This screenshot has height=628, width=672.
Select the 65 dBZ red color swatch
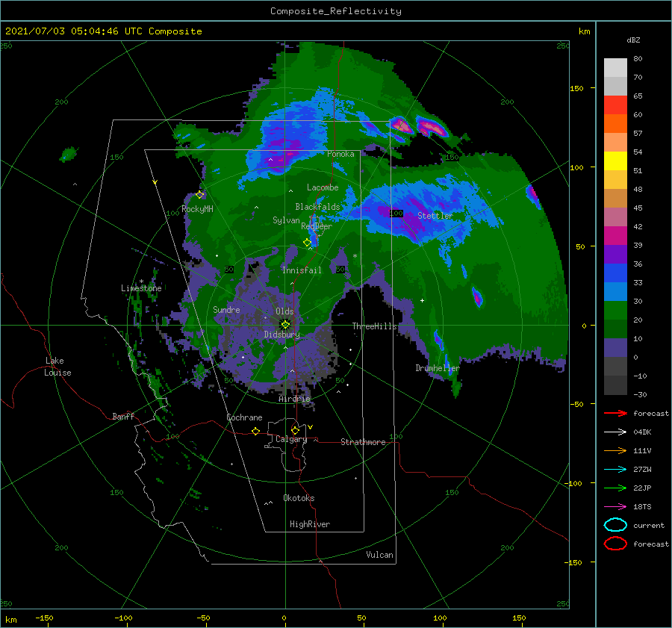[x=615, y=105]
